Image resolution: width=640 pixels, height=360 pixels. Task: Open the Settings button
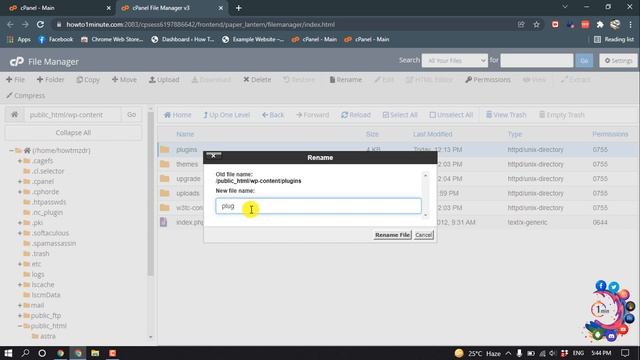click(618, 60)
